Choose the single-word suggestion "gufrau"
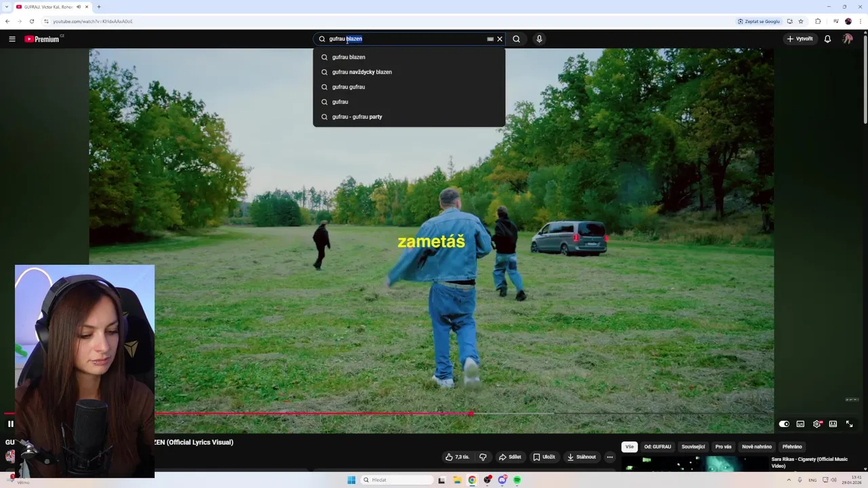The width and height of the screenshot is (868, 488). click(409, 102)
